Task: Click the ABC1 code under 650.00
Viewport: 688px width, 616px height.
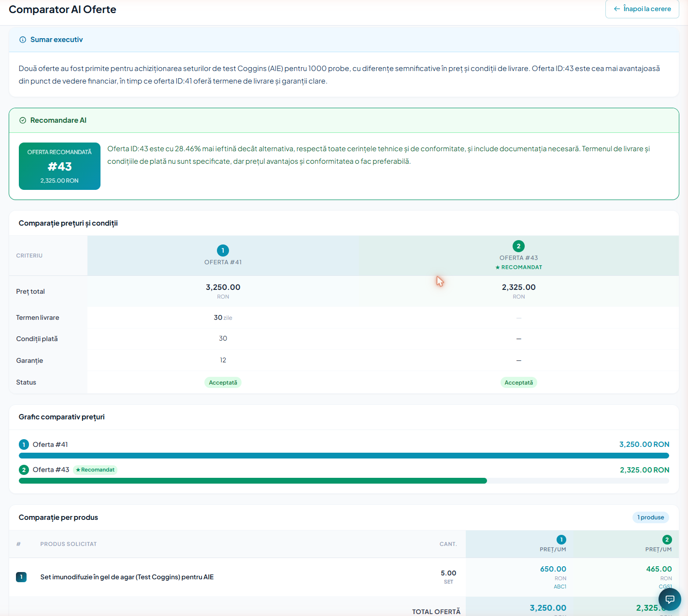Action: [560, 587]
